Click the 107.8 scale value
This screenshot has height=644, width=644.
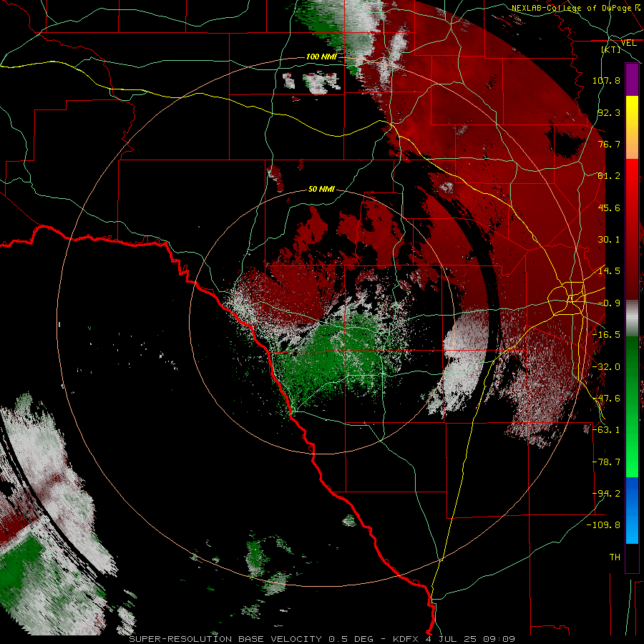pos(606,80)
